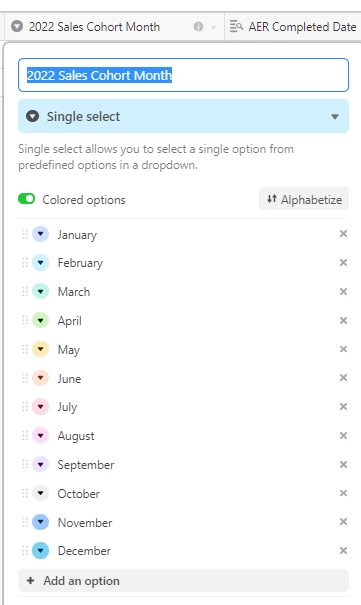Viewport: 361px width, 605px height.
Task: Click the field name input box
Action: point(184,75)
